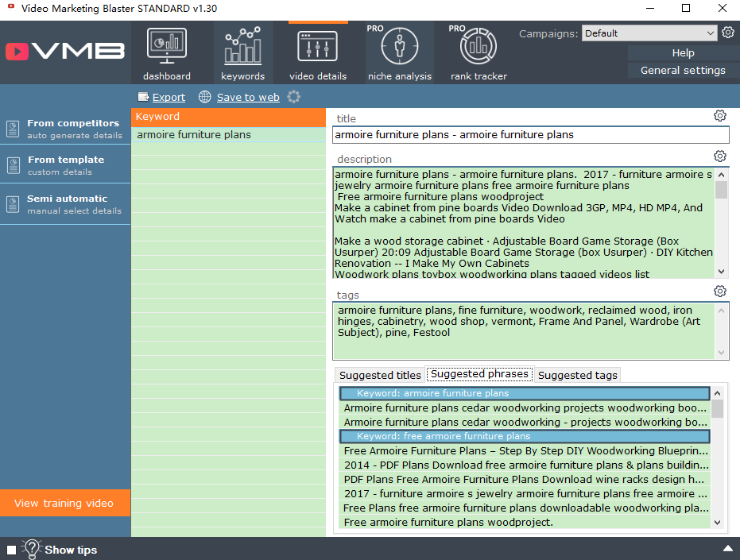Open General settings
Screen dimensions: 740x560
(x=683, y=71)
